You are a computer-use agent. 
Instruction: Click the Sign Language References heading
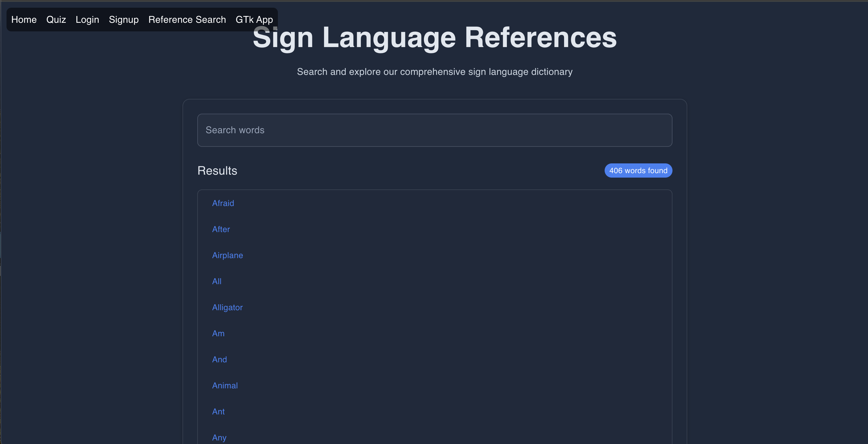[434, 38]
